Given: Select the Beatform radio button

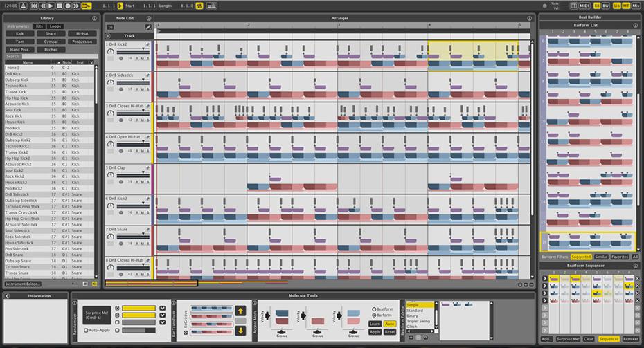Looking at the screenshot, I should coord(375,309).
